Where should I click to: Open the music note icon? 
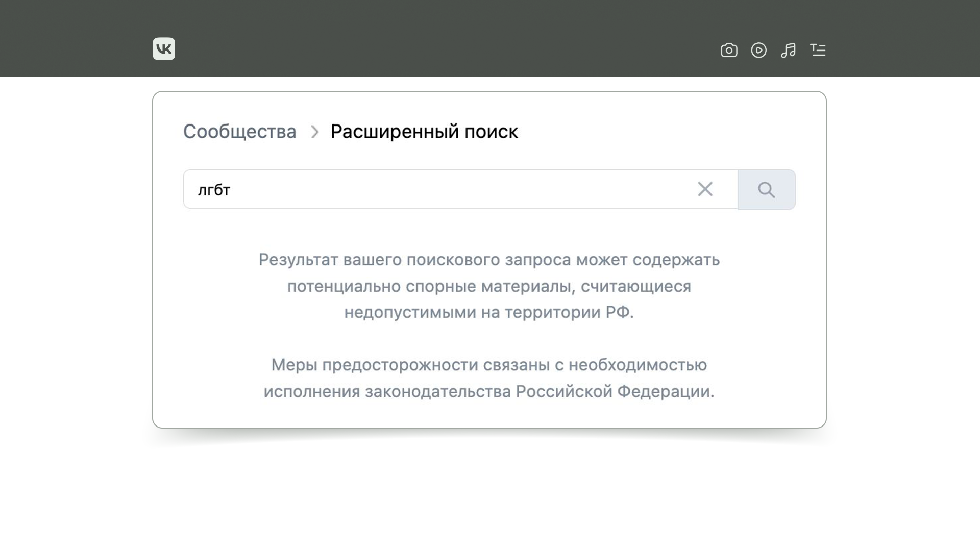click(x=788, y=50)
